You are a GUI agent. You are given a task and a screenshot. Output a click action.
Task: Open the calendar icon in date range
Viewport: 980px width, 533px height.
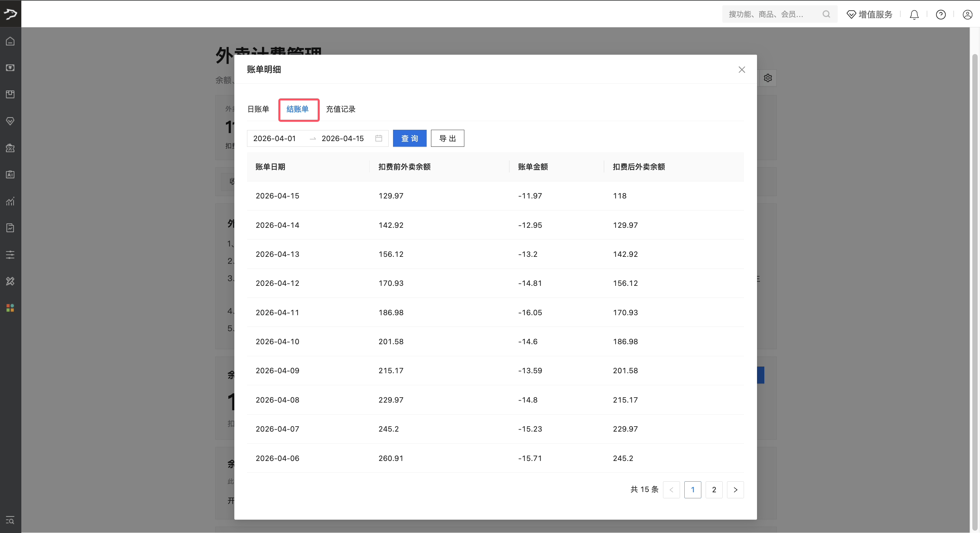pos(379,138)
